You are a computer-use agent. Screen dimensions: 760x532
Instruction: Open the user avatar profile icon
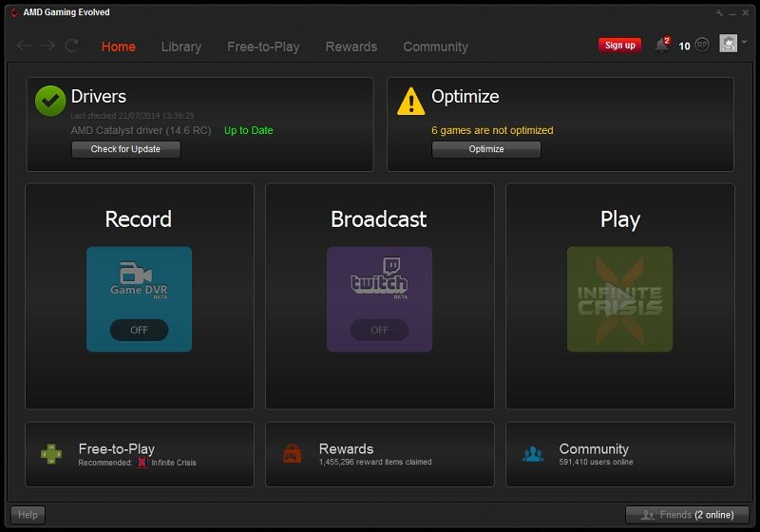[x=728, y=44]
